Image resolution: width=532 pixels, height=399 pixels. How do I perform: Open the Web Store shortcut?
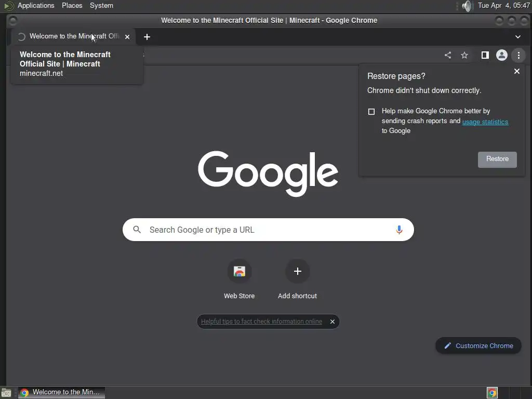(x=239, y=279)
